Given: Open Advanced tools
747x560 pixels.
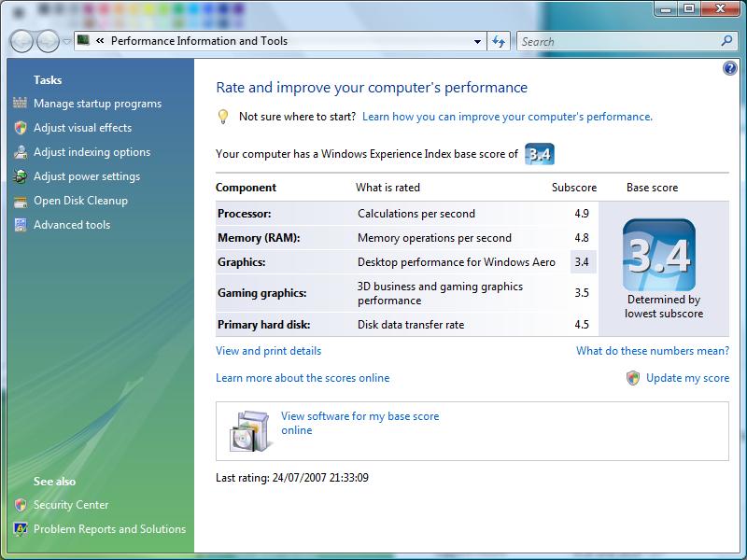Looking at the screenshot, I should (x=72, y=225).
